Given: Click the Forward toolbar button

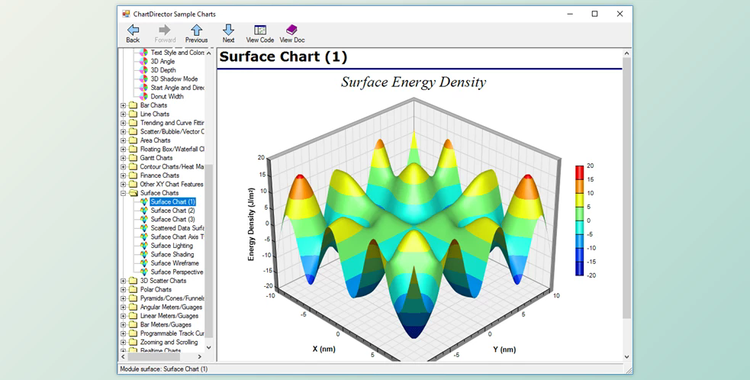Looking at the screenshot, I should tap(165, 34).
